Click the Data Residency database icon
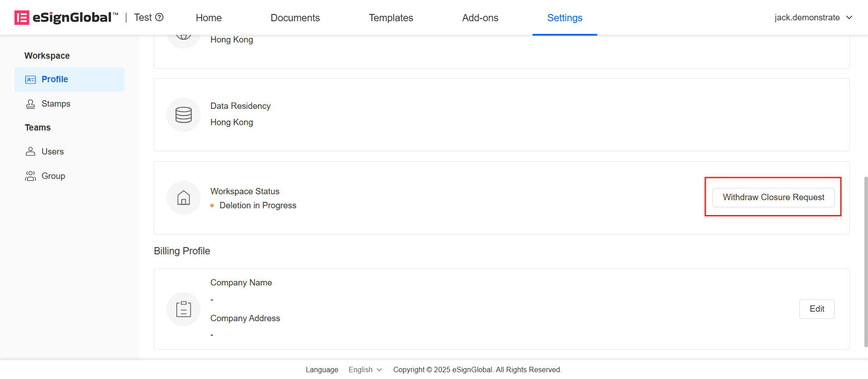This screenshot has height=379, width=868. point(184,115)
